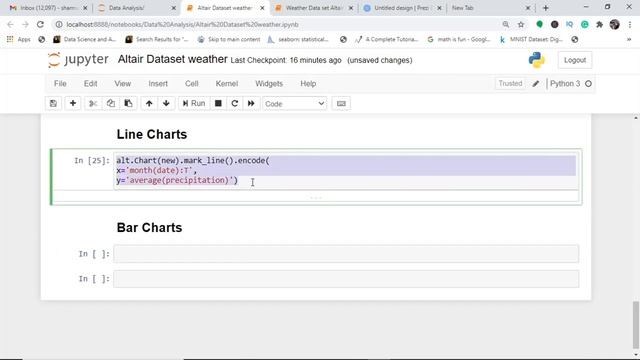This screenshot has height=360, width=640.
Task: Switch to the Weather Data set browser tab
Action: (x=313, y=8)
